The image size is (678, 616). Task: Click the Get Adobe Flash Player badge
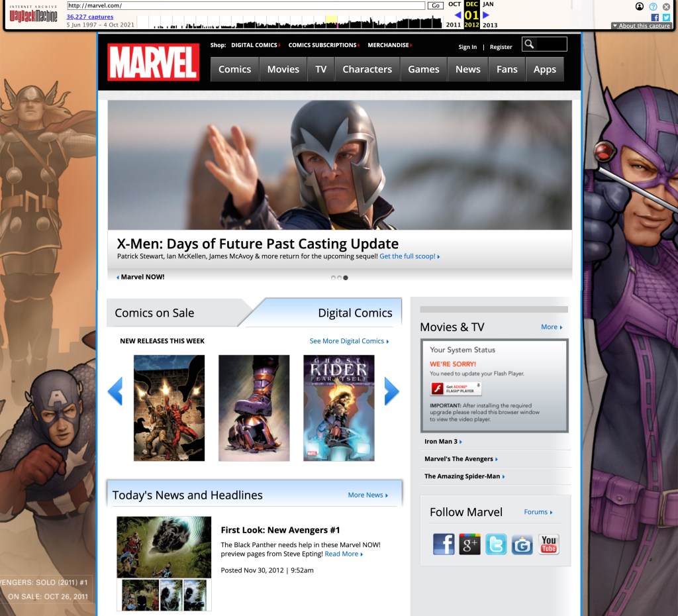point(456,389)
